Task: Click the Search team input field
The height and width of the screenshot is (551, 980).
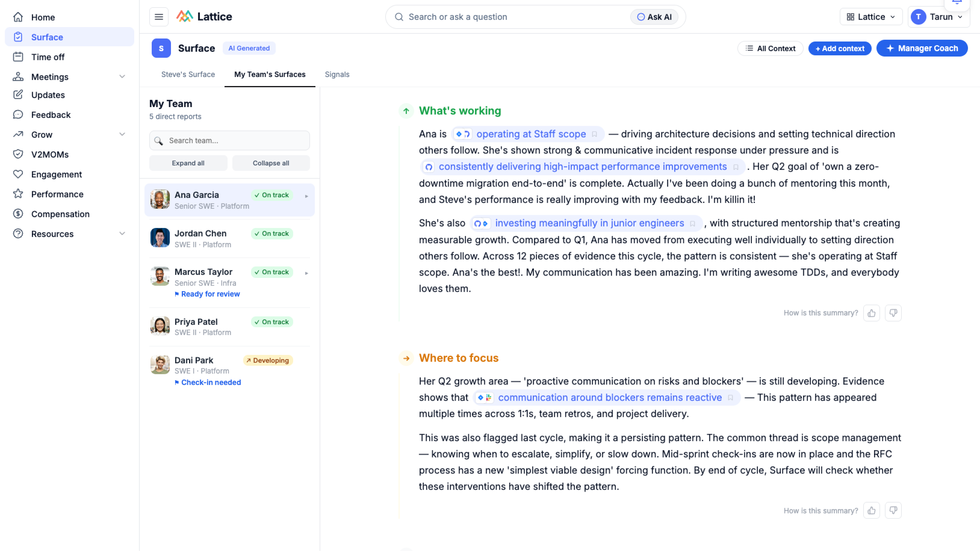Action: coord(229,141)
